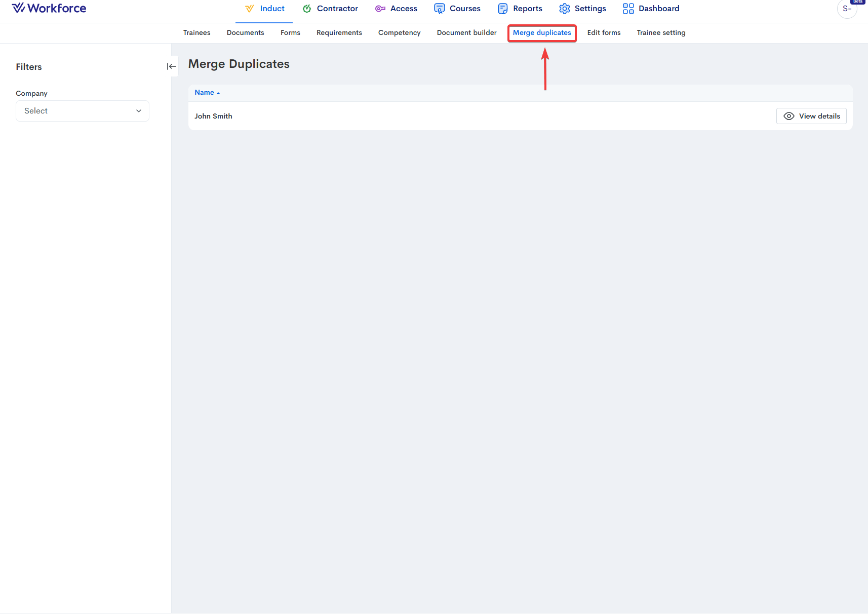View details for John Smith

coord(811,116)
